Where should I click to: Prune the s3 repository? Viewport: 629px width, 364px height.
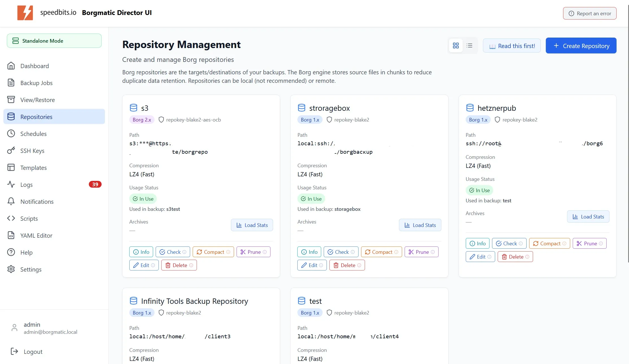click(254, 252)
